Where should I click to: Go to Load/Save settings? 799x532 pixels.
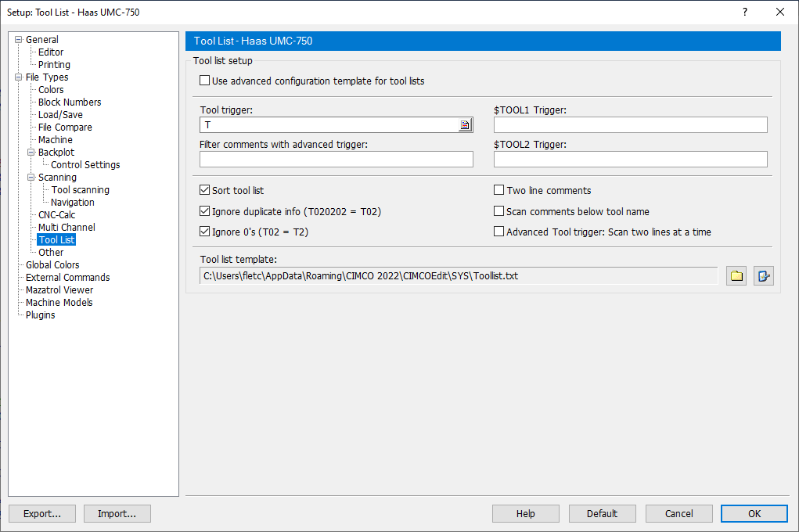pyautogui.click(x=60, y=115)
